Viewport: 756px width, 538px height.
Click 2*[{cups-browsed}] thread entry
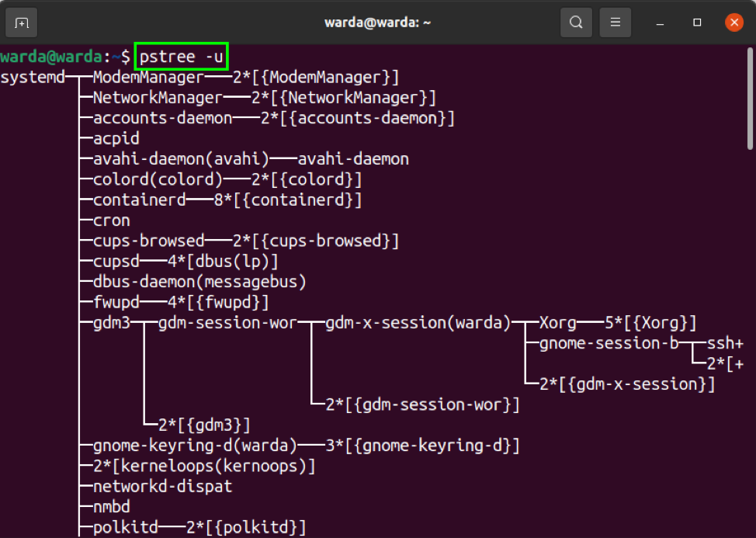316,241
